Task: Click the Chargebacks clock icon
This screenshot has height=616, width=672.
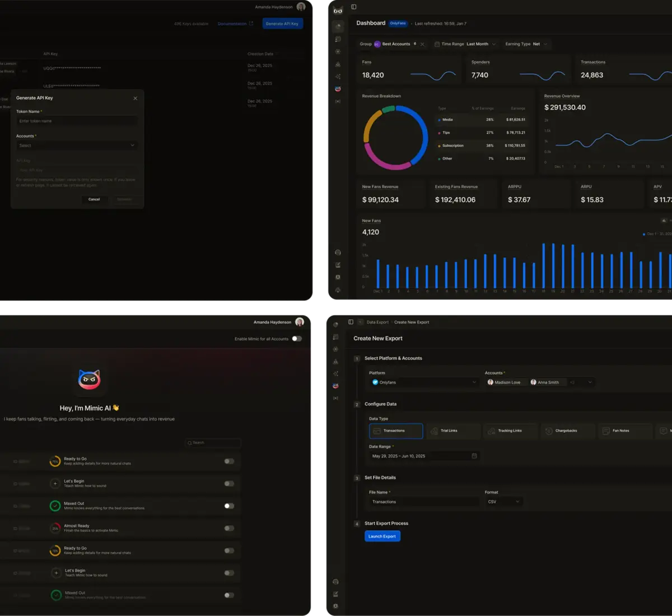Action: point(549,431)
